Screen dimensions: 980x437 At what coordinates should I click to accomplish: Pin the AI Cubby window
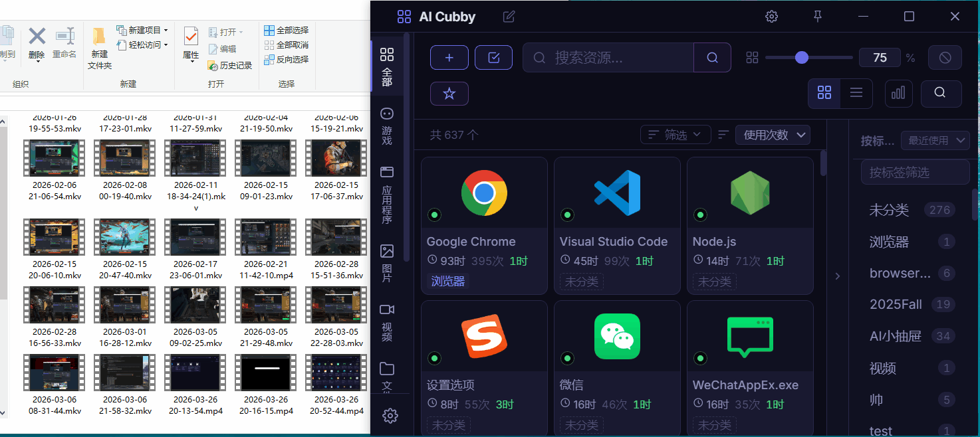click(x=818, y=17)
